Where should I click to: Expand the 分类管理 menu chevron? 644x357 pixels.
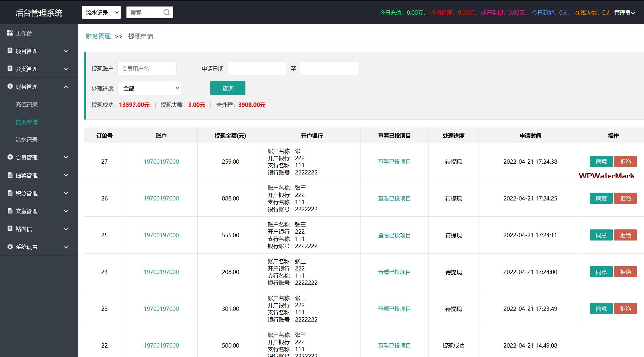click(66, 69)
